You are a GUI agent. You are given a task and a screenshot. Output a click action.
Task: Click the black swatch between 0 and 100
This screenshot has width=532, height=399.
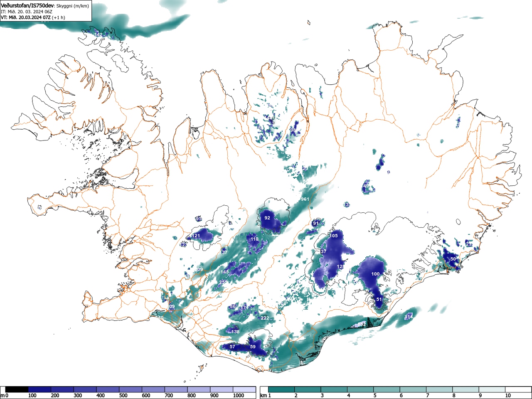17,389
